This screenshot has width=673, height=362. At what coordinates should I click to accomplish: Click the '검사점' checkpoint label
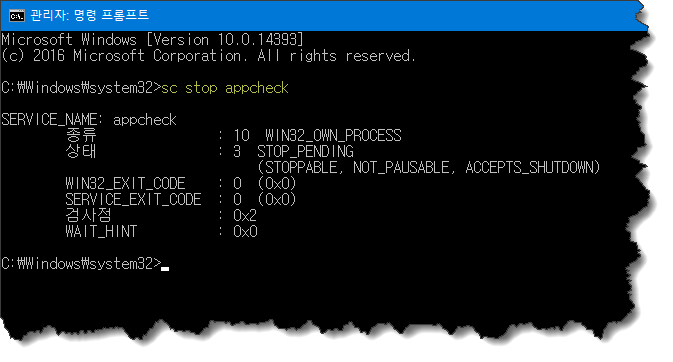pyautogui.click(x=88, y=215)
